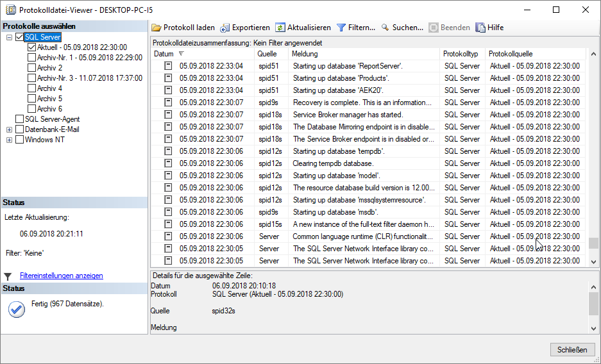Click the 'Fertig (967 Datensätze).' status text
This screenshot has height=364, width=601.
[67, 304]
